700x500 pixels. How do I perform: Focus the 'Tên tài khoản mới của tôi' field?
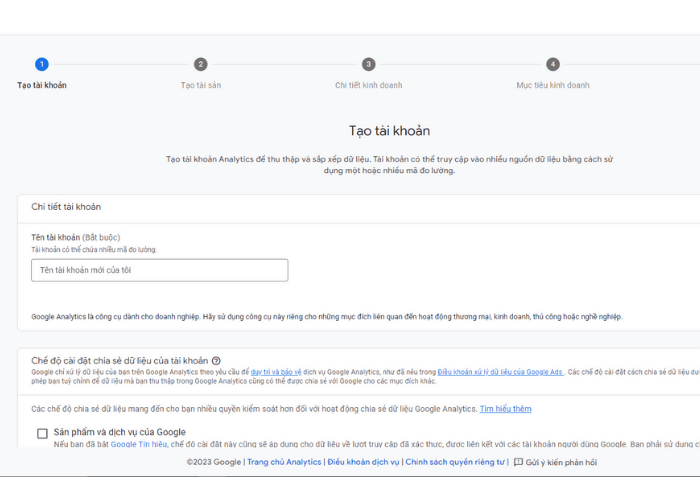159,270
